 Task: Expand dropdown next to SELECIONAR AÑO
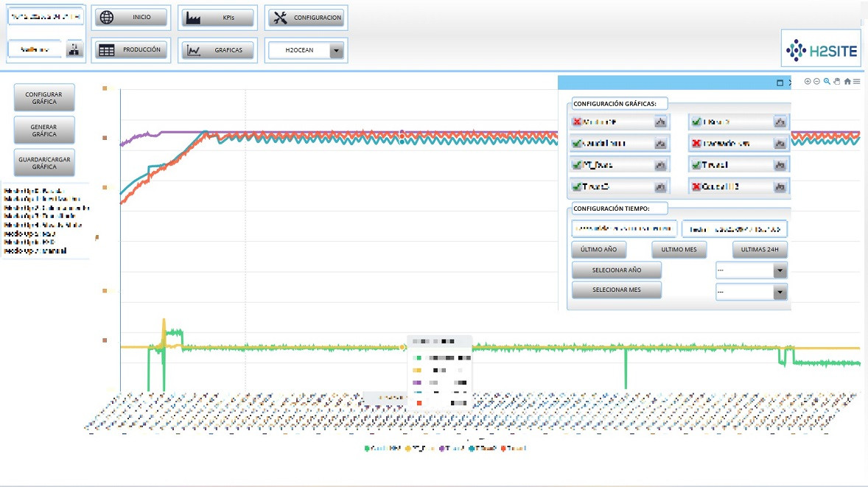click(x=780, y=270)
